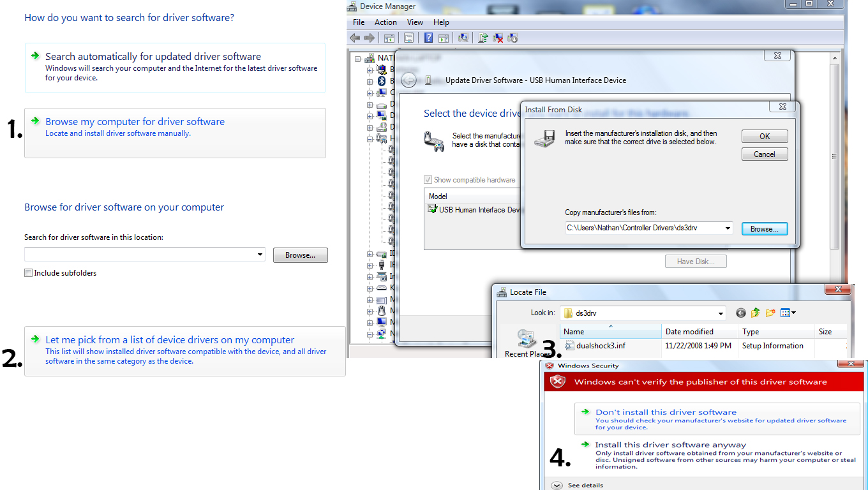
Task: Sort by Type column in Locate File
Action: click(x=777, y=332)
